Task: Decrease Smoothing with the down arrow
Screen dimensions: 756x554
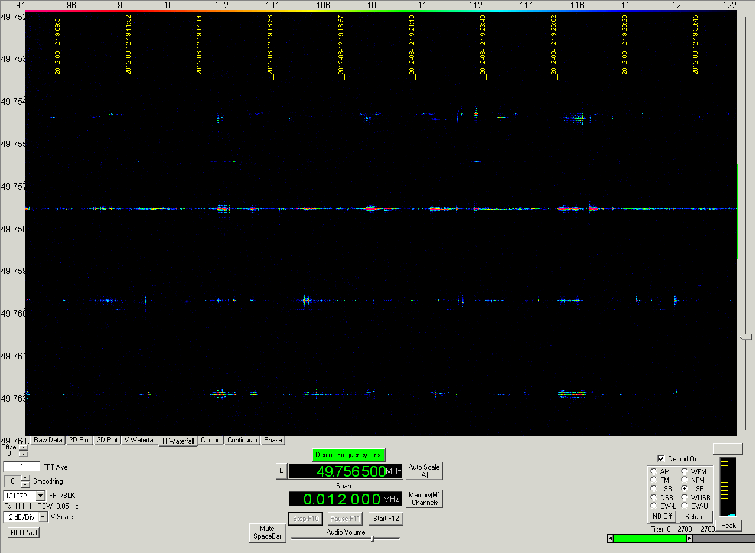Action: (x=25, y=484)
